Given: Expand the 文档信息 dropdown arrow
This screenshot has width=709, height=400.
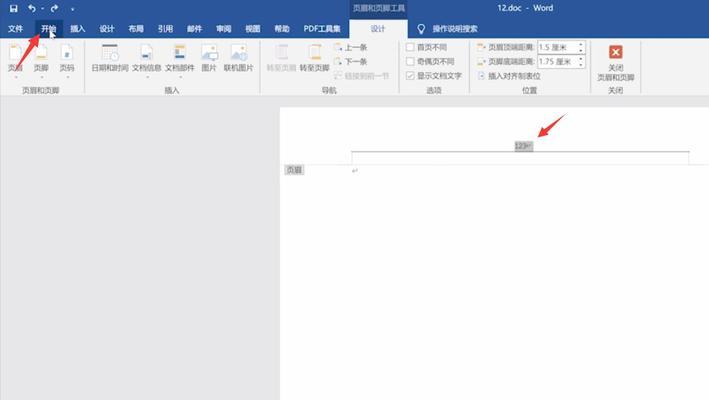Looking at the screenshot, I should [147, 77].
